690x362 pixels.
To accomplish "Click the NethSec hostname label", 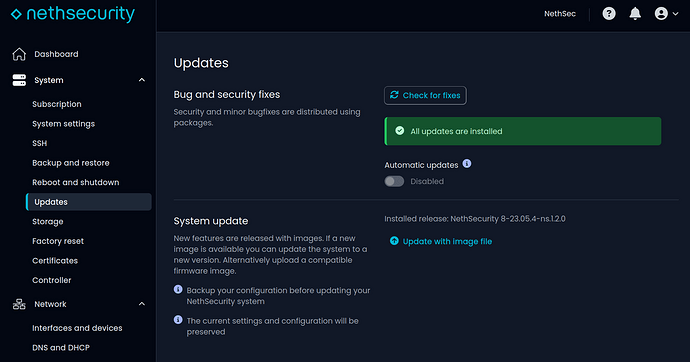I will click(560, 14).
